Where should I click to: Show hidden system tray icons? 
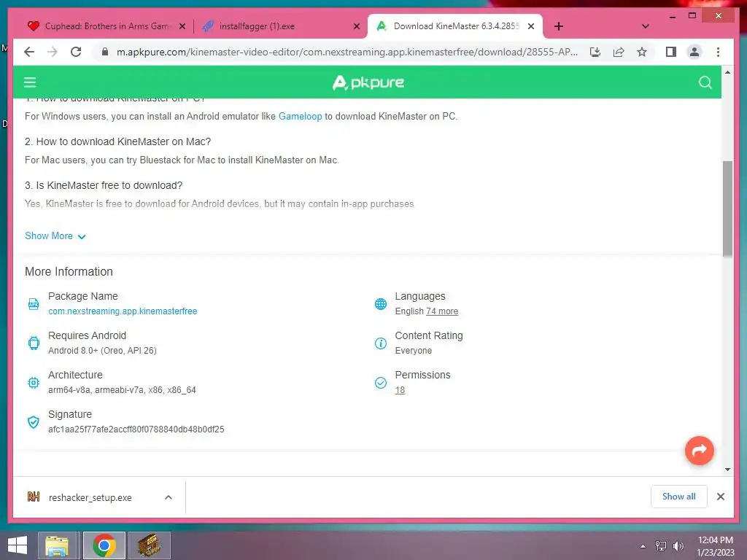(643, 546)
